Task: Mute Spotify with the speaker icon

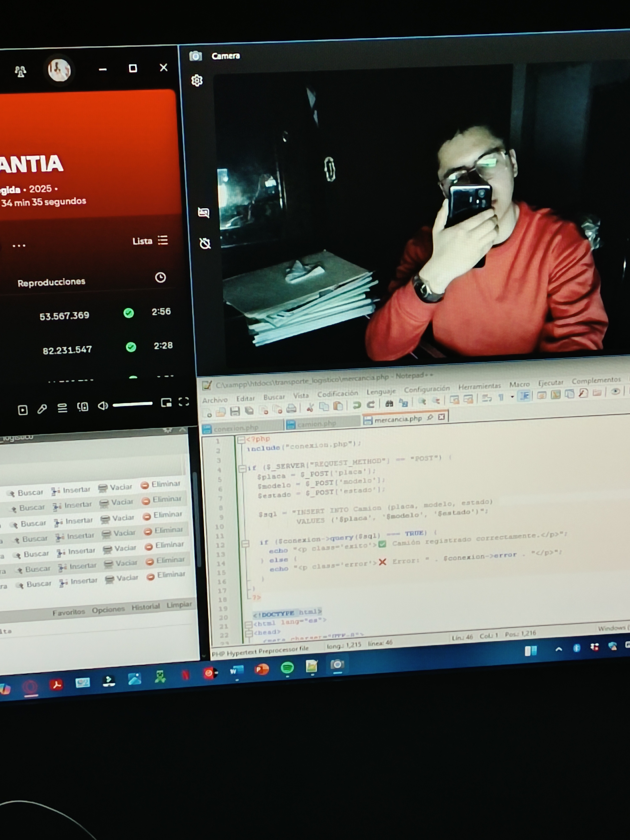Action: (x=103, y=406)
